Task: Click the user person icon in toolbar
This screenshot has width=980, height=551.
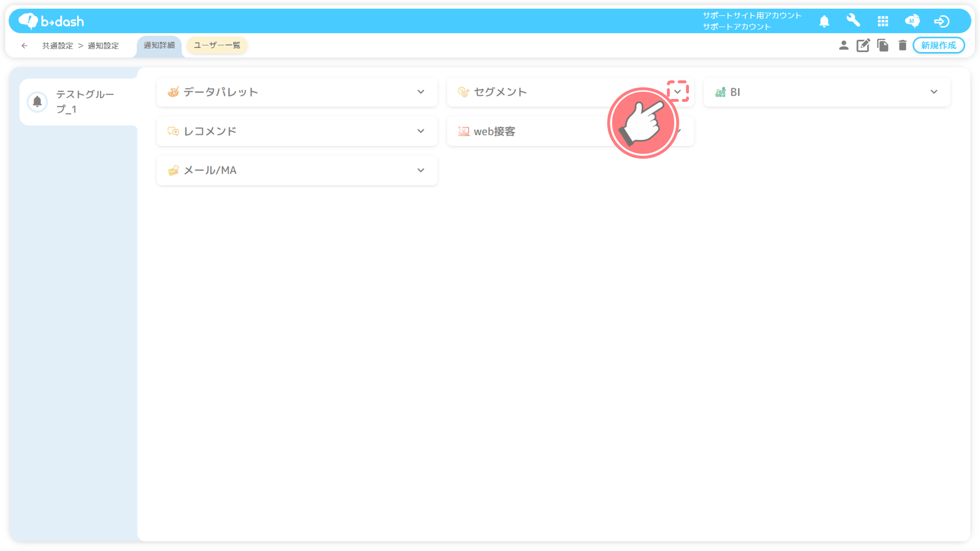Action: tap(843, 46)
